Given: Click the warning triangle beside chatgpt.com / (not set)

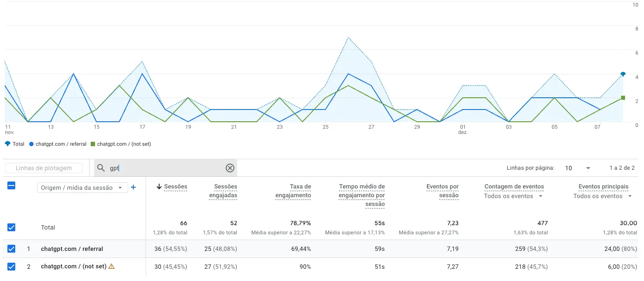Looking at the screenshot, I should pyautogui.click(x=112, y=266).
